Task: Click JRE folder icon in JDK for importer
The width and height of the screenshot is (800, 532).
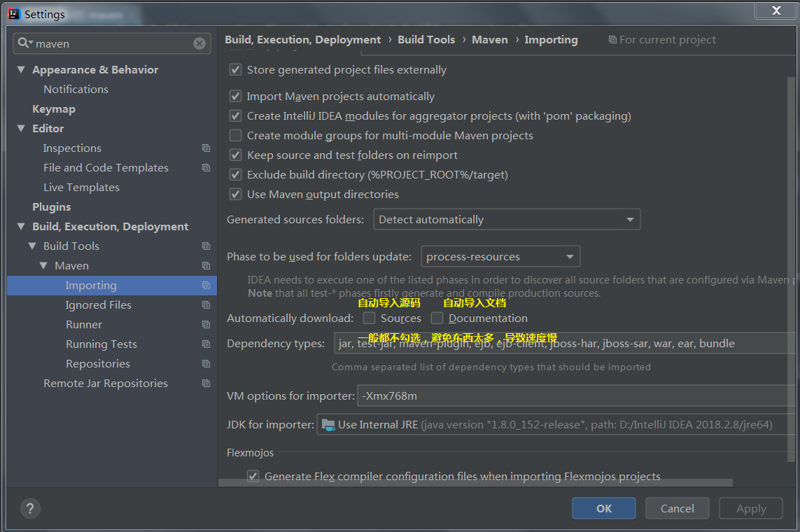Action: (328, 425)
